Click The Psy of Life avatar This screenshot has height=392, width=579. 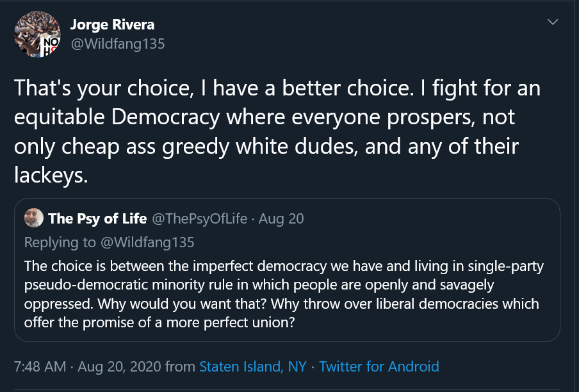34,218
